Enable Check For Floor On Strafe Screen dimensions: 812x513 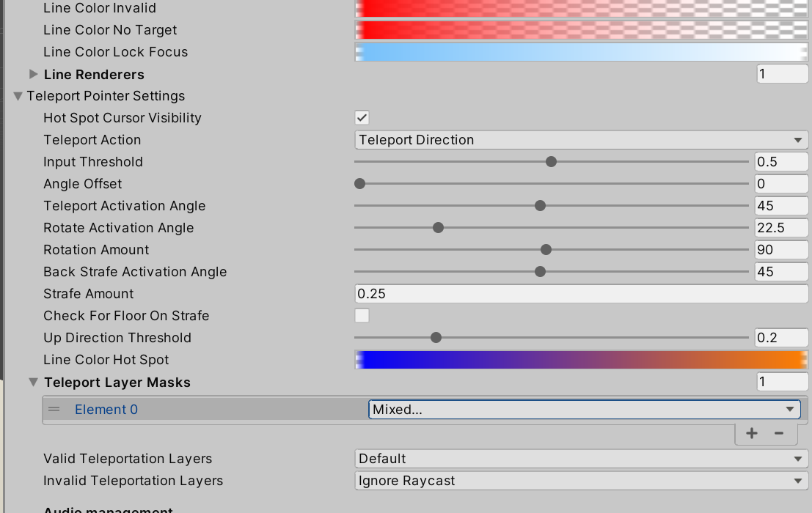(x=361, y=315)
